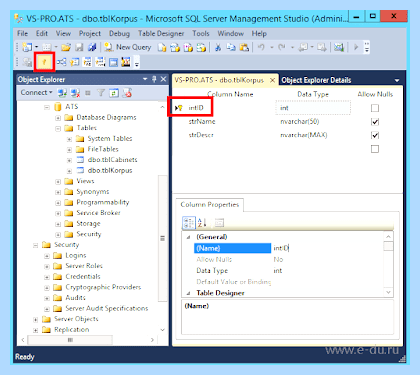The width and height of the screenshot is (420, 375).
Task: Uncheck Allow Nulls for strDescr column
Action: coord(375,135)
